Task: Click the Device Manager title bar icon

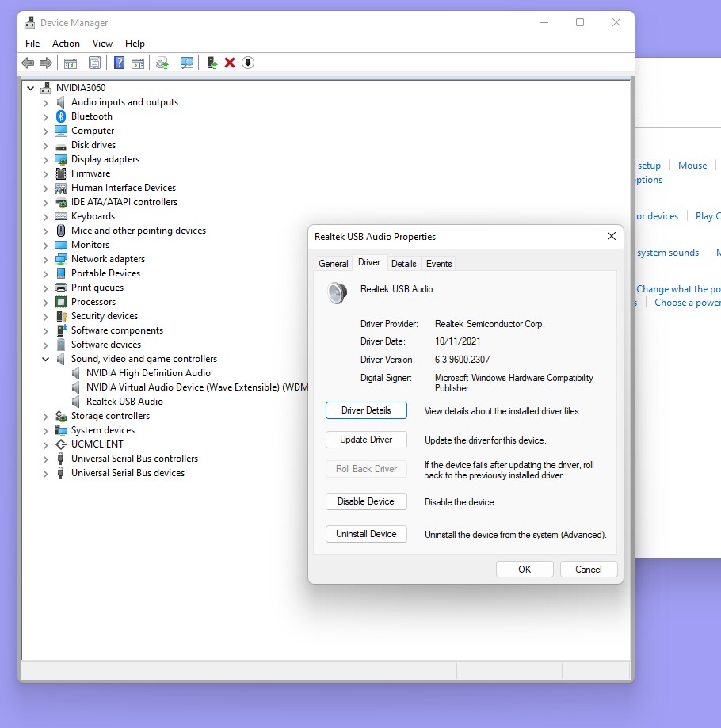Action: point(30,22)
